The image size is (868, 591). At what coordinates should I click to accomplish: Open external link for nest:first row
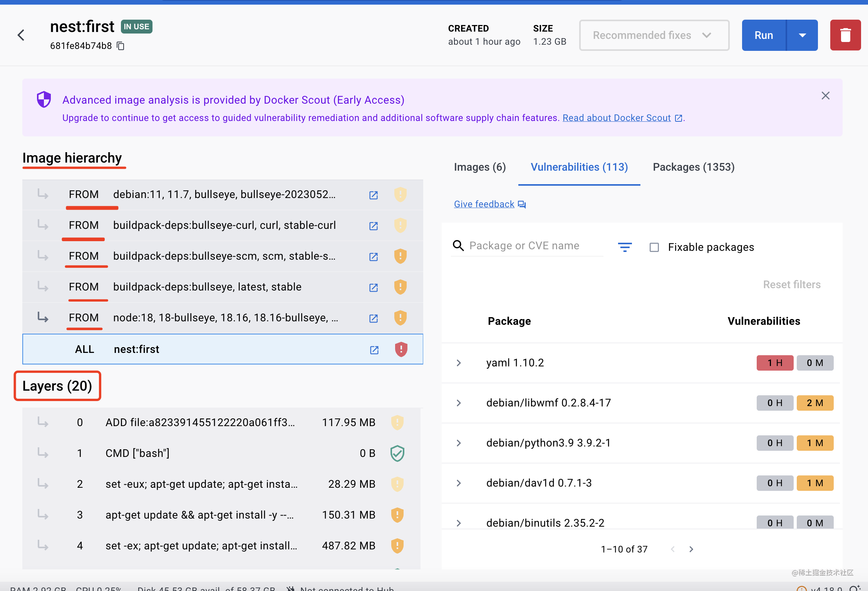coord(374,350)
